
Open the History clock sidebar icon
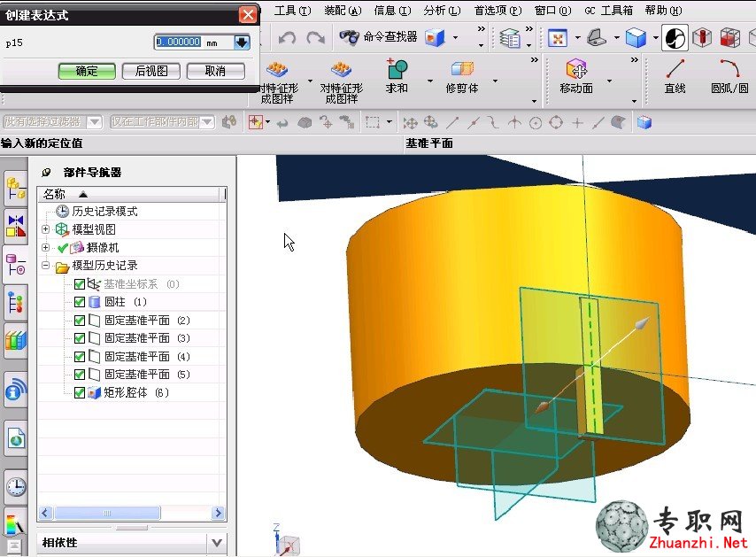click(16, 486)
